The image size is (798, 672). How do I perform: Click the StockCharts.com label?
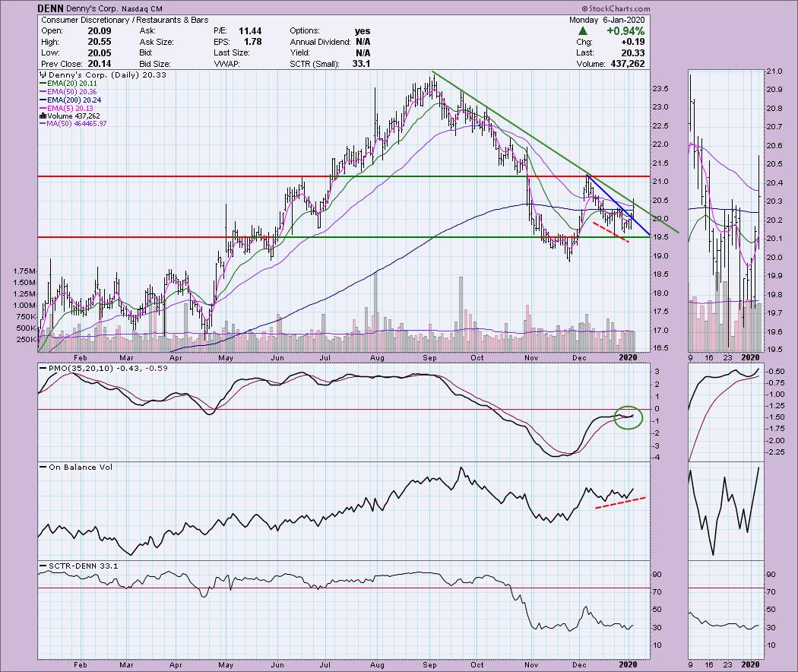pos(616,8)
